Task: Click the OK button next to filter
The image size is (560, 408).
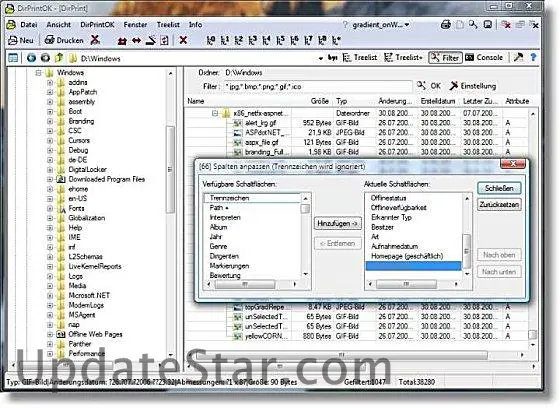Action: pyautogui.click(x=429, y=86)
